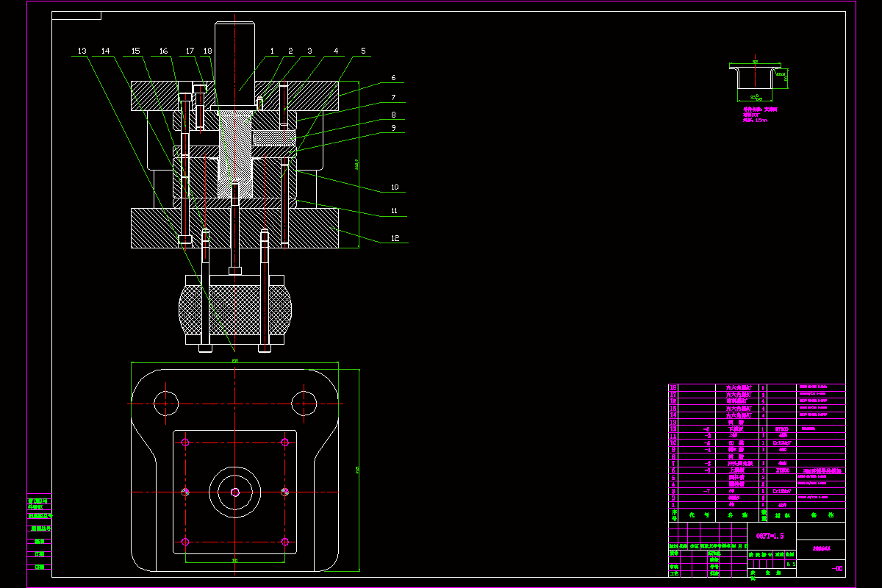This screenshot has width=882, height=588.
Task: Select Cr12MoV material cell in parts row 3
Action: coord(782,491)
